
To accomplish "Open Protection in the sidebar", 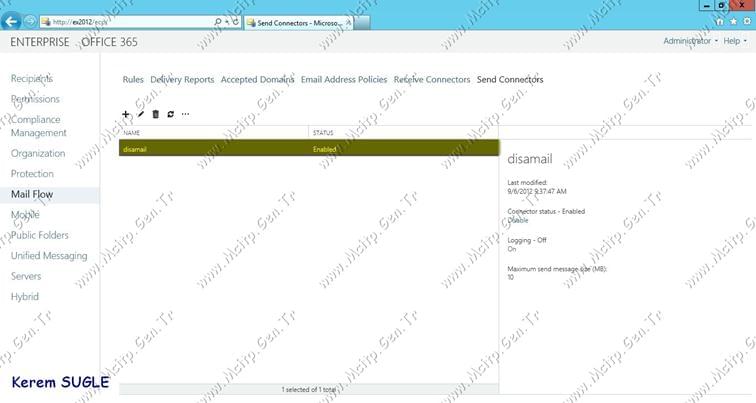I will pyautogui.click(x=32, y=174).
